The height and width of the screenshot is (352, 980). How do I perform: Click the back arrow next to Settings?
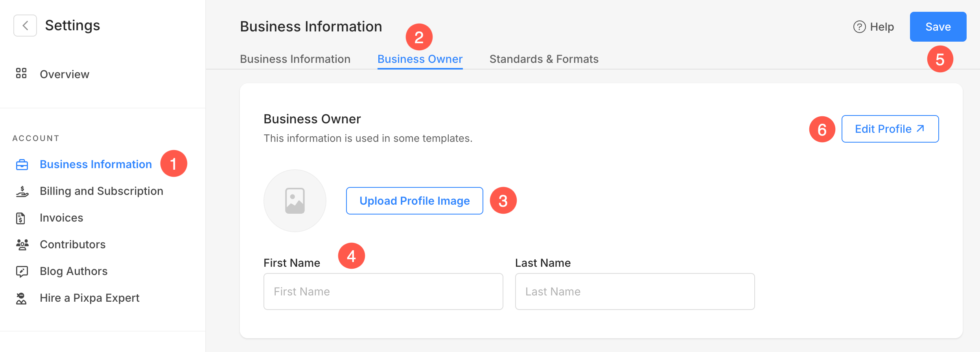point(25,26)
